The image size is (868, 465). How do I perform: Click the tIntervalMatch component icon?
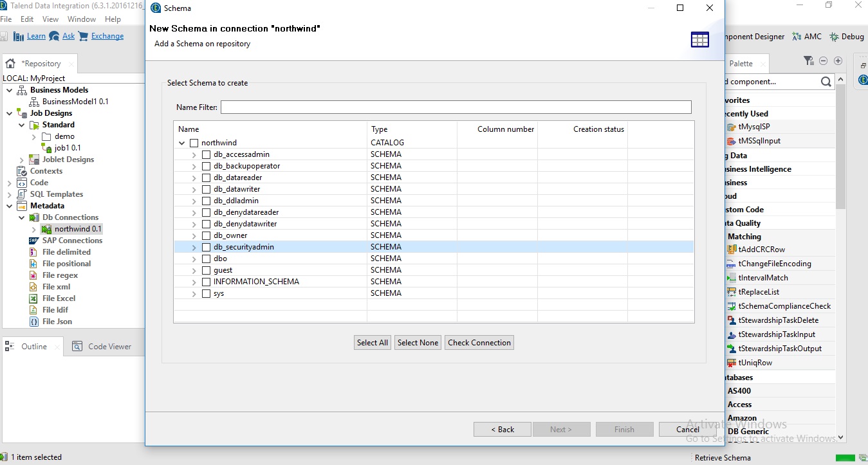731,278
